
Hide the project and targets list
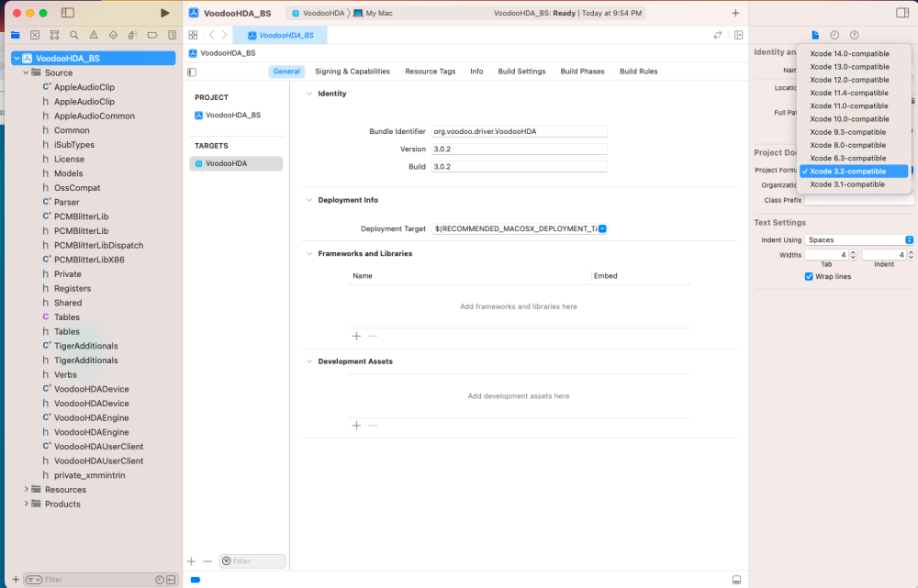coord(192,72)
